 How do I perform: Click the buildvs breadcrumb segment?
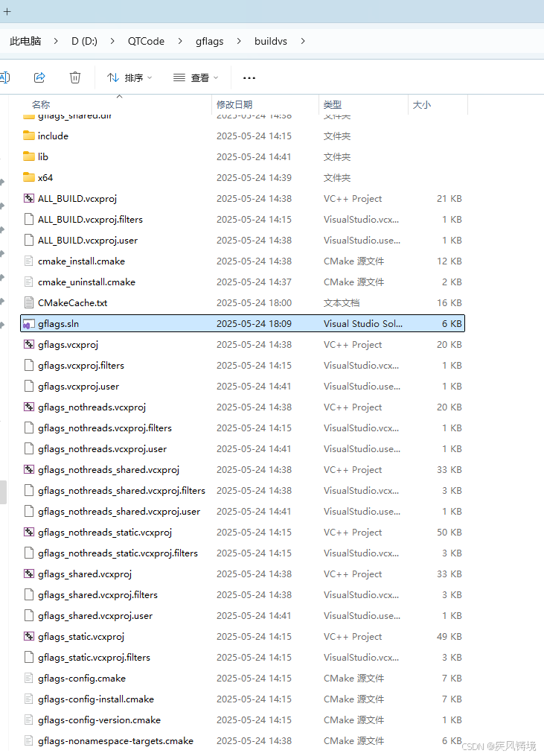(x=271, y=41)
